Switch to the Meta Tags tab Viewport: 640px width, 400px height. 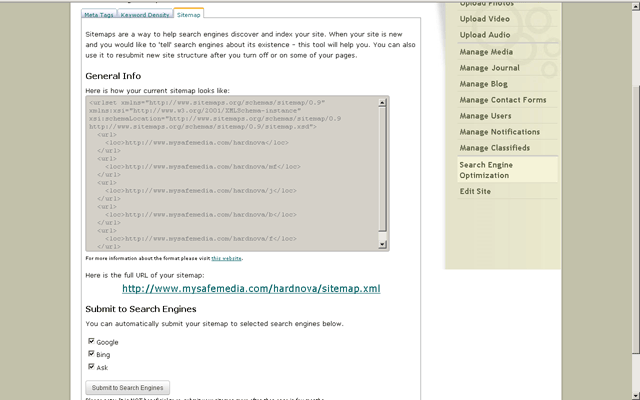(x=99, y=15)
